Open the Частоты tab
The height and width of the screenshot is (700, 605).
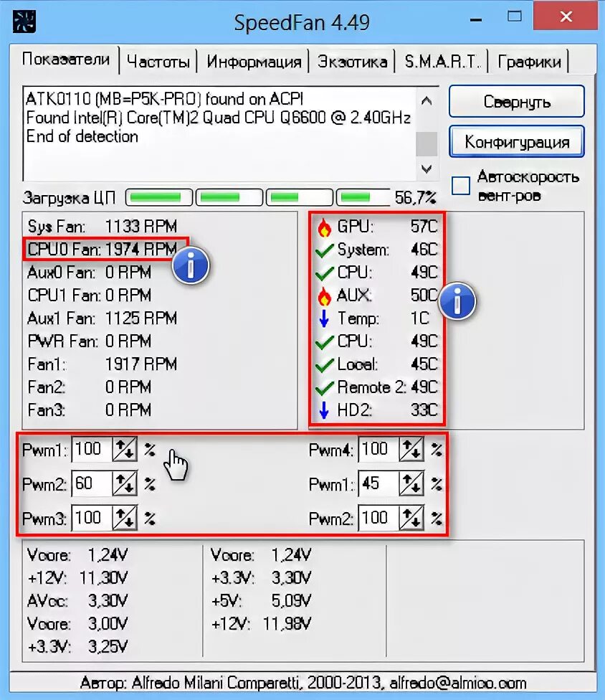pos(158,61)
